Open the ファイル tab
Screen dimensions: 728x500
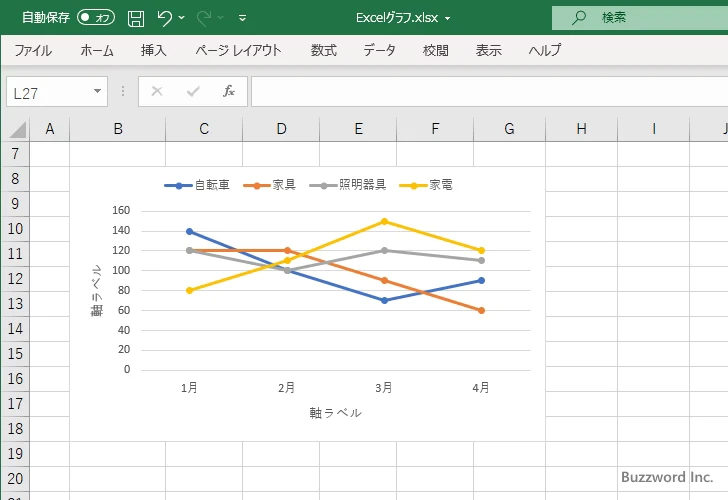point(33,50)
